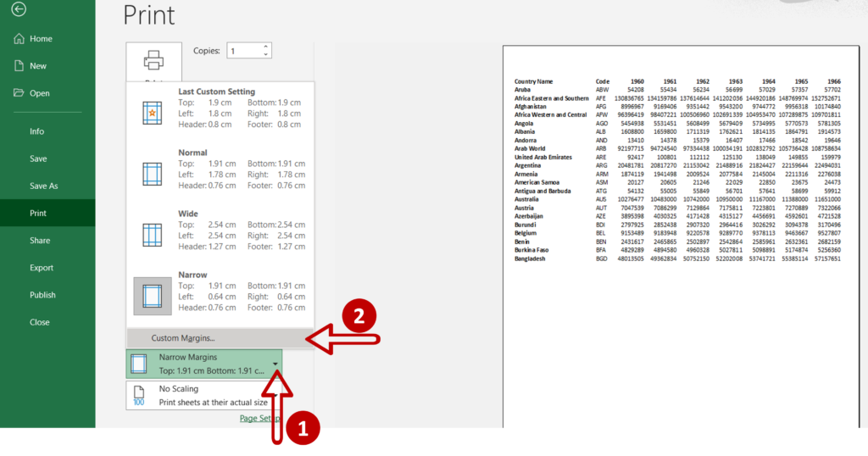Open the No Scaling dropdown

pos(203,396)
